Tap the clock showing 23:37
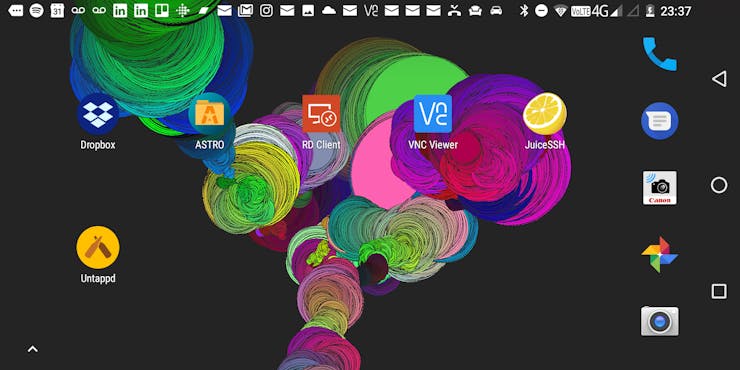740x370 pixels. [675, 11]
